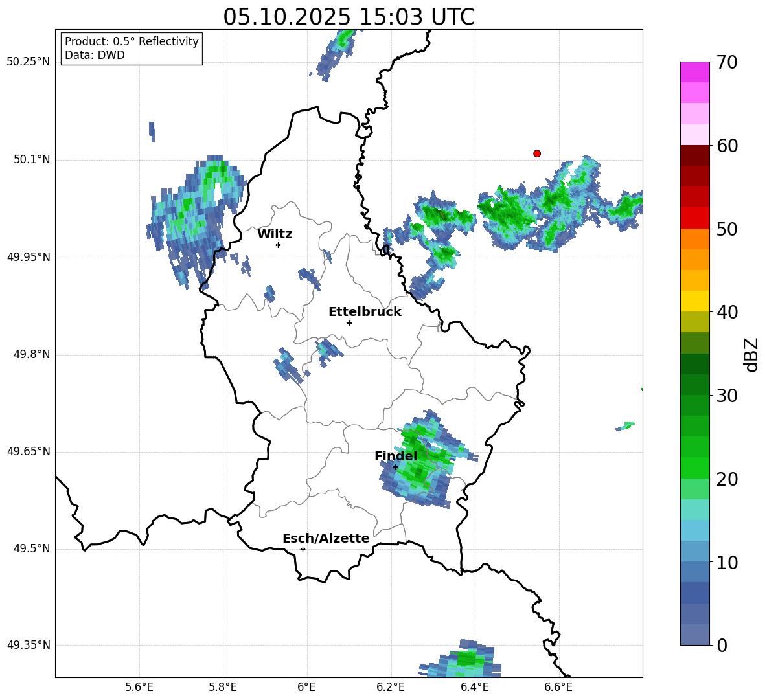The height and width of the screenshot is (700, 767).
Task: Click the Esch/Alzette city label
Action: [x=326, y=538]
